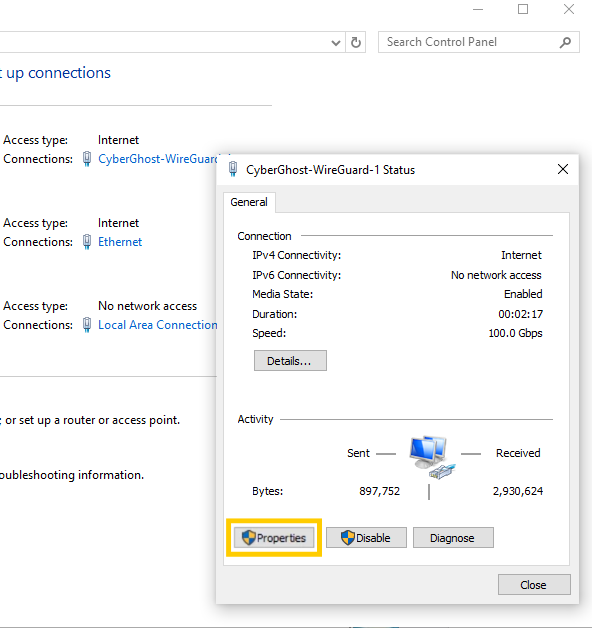Select the speed value 100.0 Gbps

pyautogui.click(x=515, y=333)
